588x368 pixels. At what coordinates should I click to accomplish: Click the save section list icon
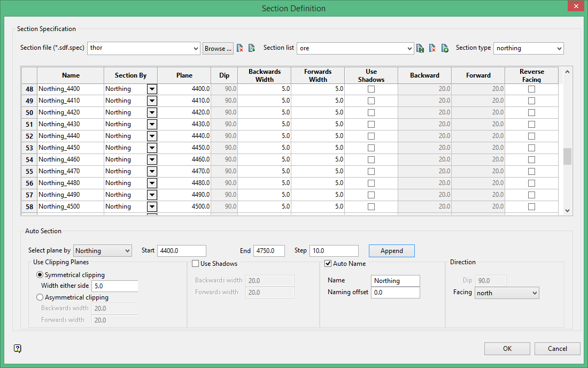coord(420,48)
